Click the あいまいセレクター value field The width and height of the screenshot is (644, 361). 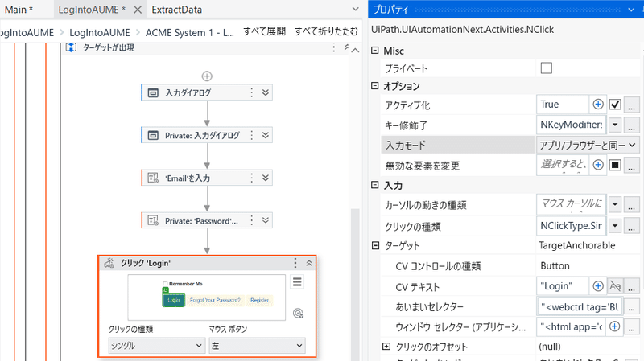[579, 306]
